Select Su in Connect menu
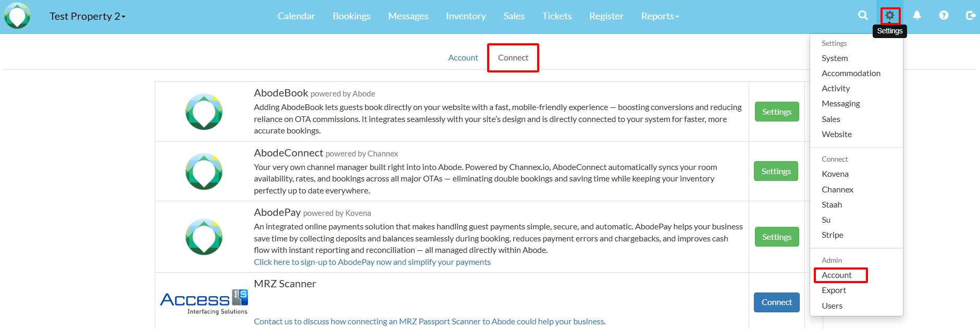This screenshot has height=329, width=980. point(826,220)
